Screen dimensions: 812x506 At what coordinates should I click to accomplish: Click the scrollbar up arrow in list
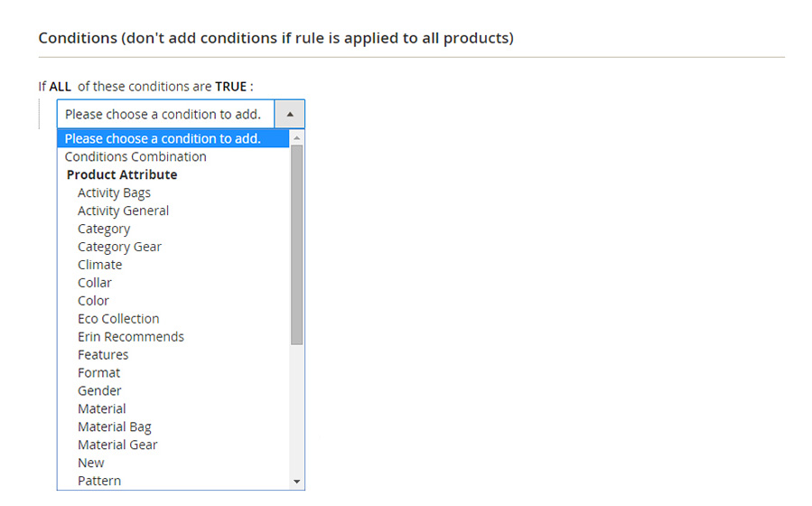point(296,138)
